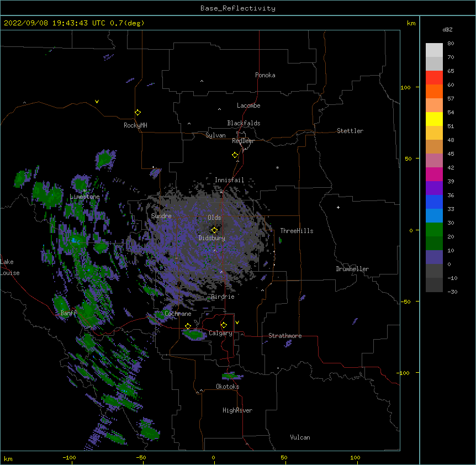The image size is (476, 465).
Task: Click the Vulcan label
Action: click(300, 437)
